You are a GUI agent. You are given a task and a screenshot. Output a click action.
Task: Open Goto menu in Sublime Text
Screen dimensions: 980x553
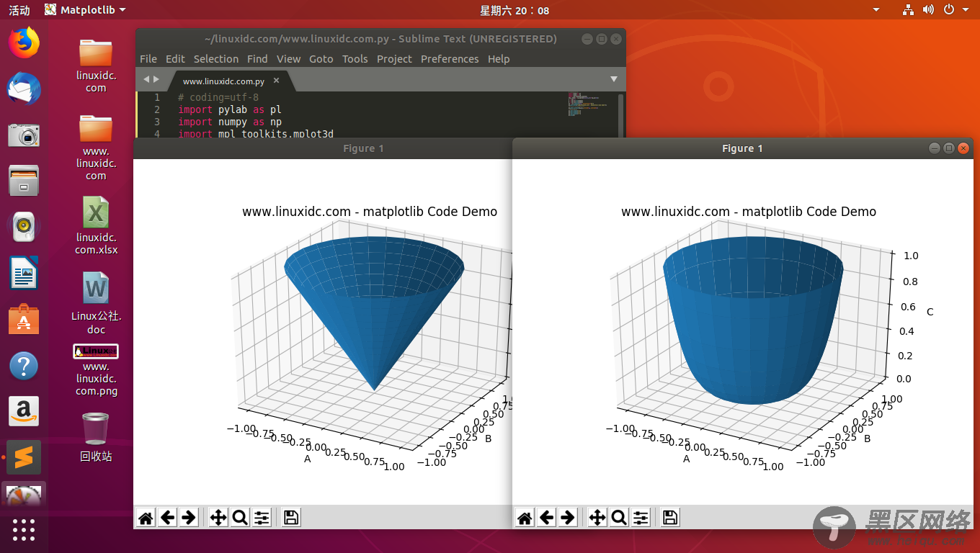[321, 59]
